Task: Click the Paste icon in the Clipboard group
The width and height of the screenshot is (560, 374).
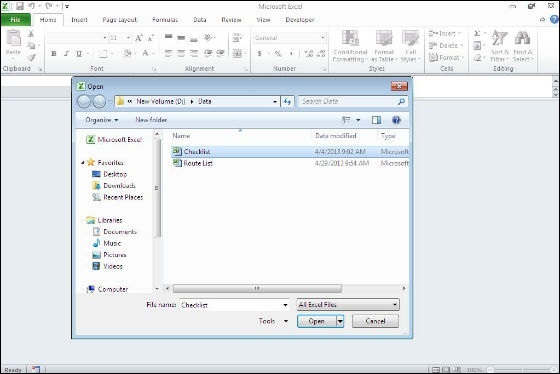Action: [x=13, y=38]
